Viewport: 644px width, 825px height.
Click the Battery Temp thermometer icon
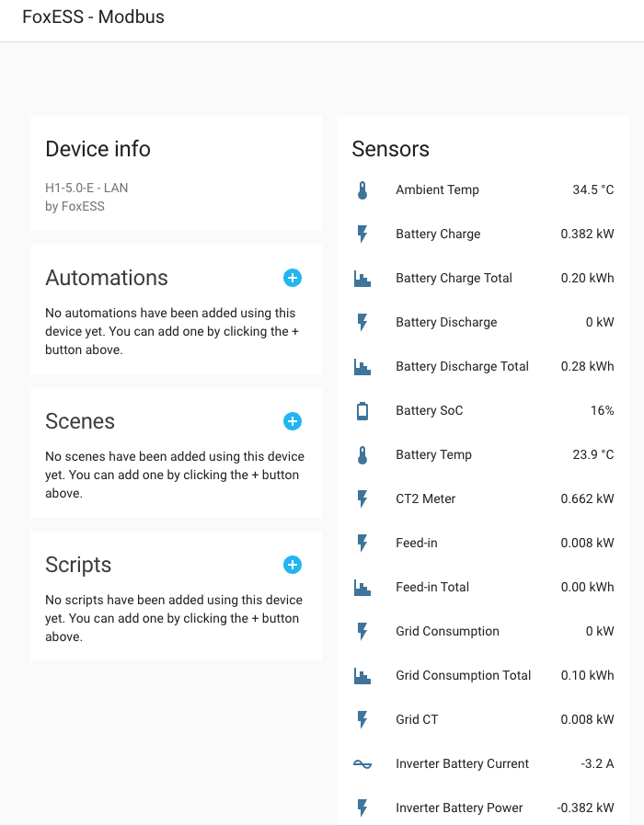(362, 454)
